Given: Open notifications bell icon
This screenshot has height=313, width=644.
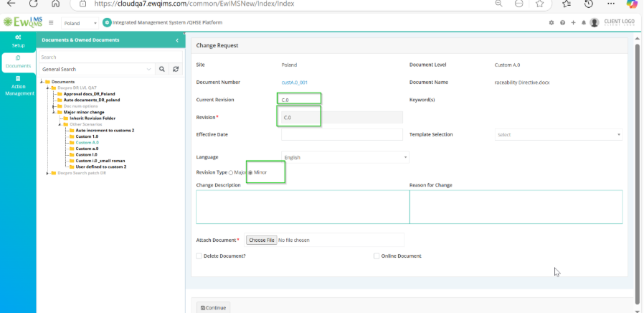Looking at the screenshot, I should [584, 23].
